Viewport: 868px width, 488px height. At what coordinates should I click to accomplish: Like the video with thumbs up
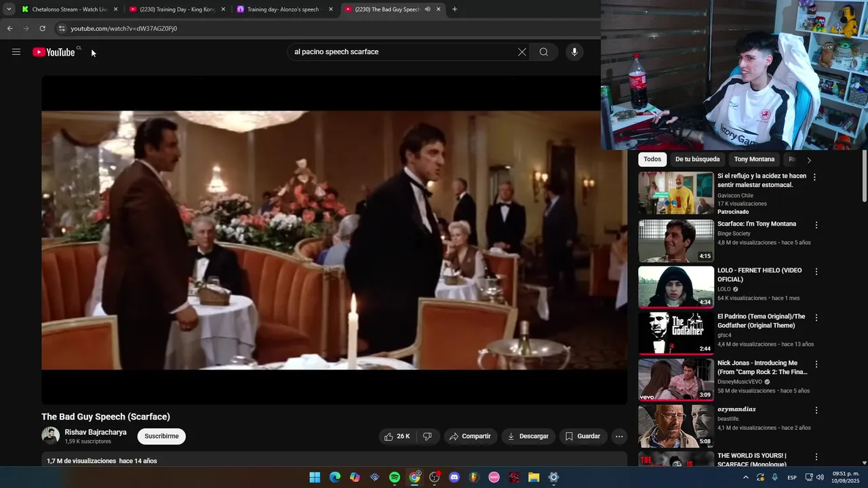coord(397,436)
